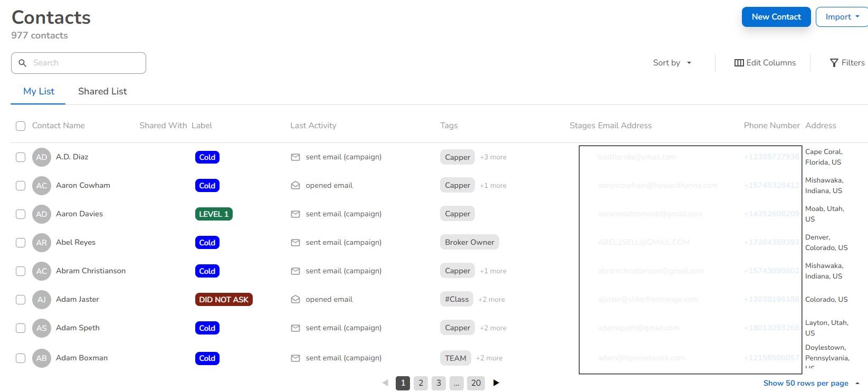Viewport: 868px width, 392px height.
Task: Go to the next page arrow
Action: click(496, 383)
